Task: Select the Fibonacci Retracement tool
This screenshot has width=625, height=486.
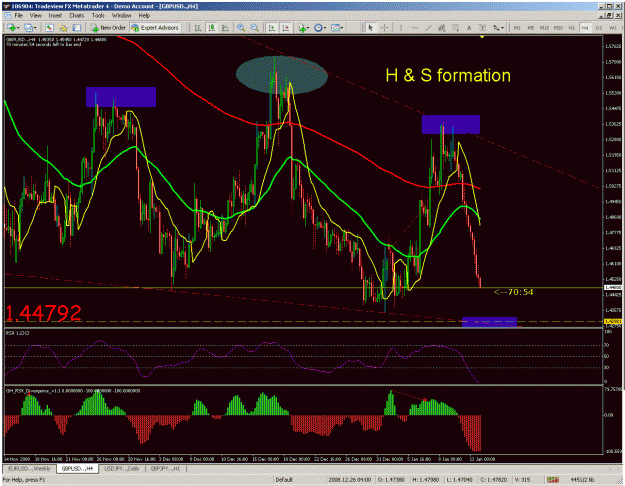Action: tap(455, 28)
